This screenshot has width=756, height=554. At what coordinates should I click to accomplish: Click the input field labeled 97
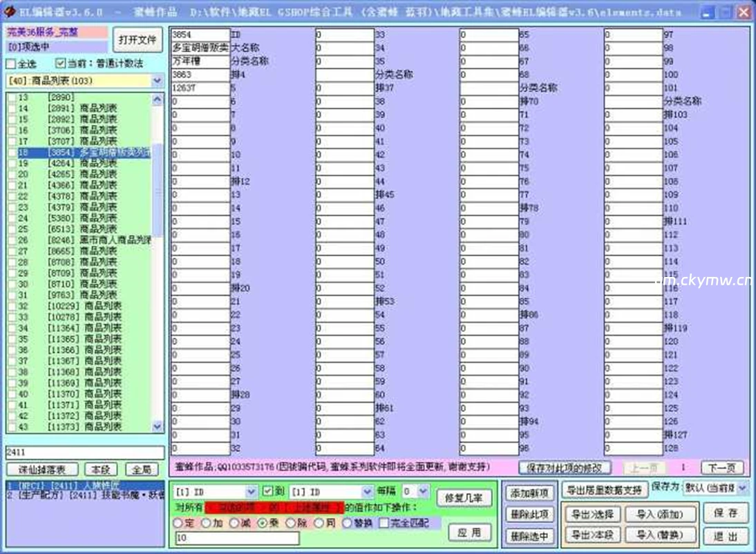click(634, 35)
